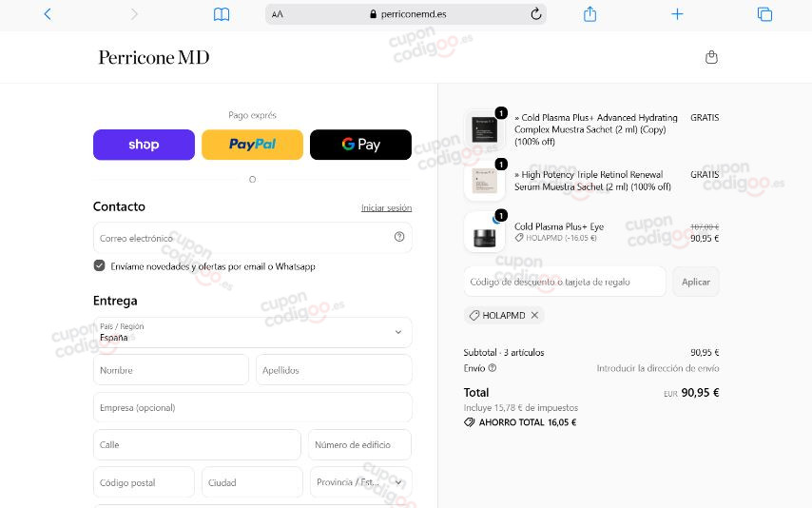Viewport: 812px width, 508px height.
Task: Click the High Potency Triple Retinol product name
Action: pyautogui.click(x=592, y=181)
